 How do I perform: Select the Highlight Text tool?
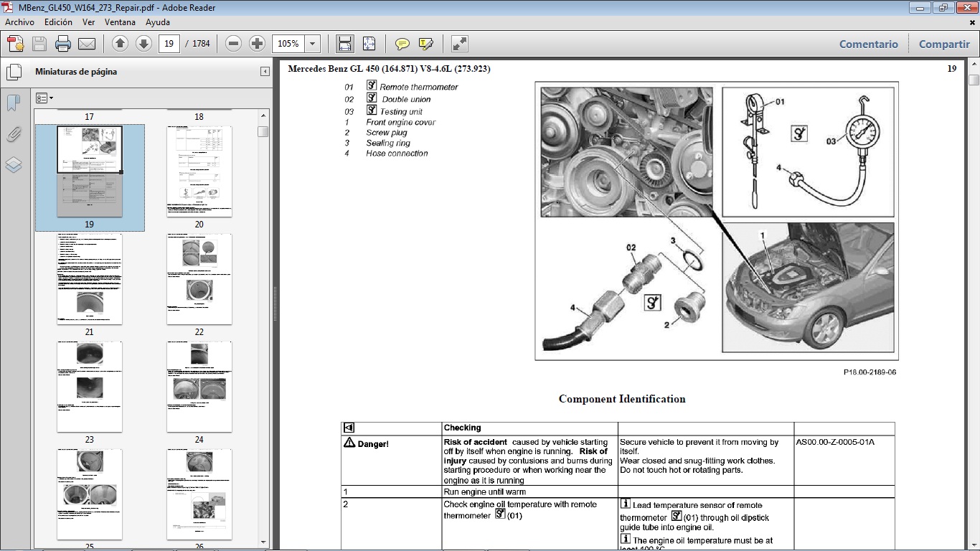click(425, 44)
